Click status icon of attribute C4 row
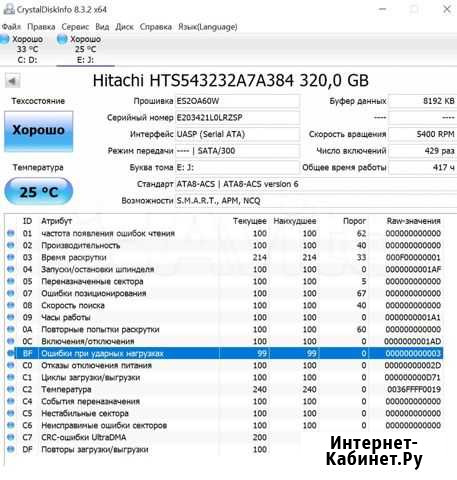The image size is (457, 480). click(x=11, y=401)
